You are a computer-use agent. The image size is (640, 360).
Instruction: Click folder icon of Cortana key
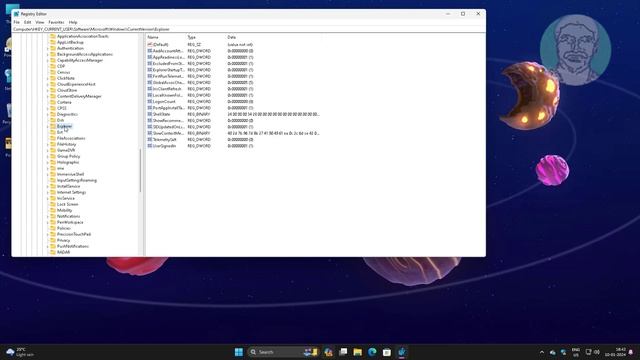tap(53, 102)
